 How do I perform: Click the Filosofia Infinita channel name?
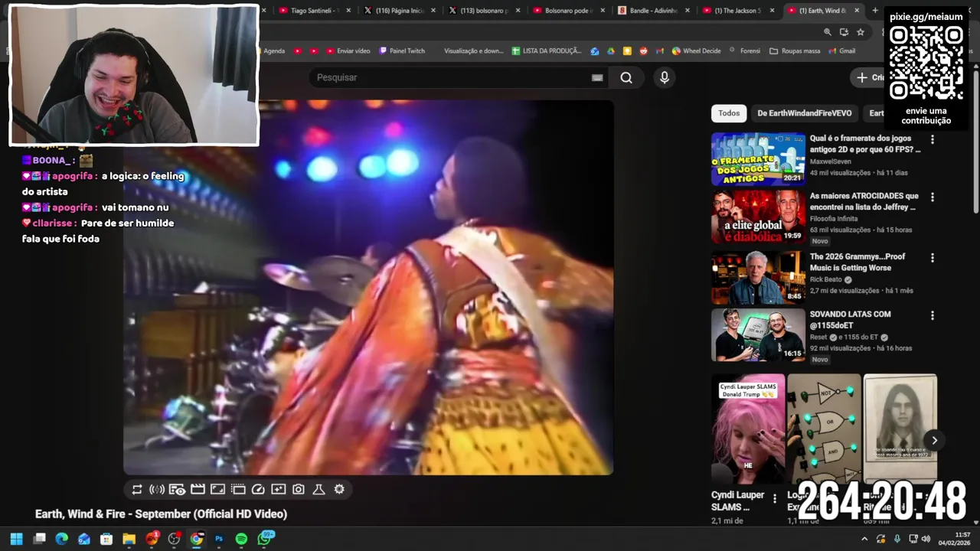834,219
